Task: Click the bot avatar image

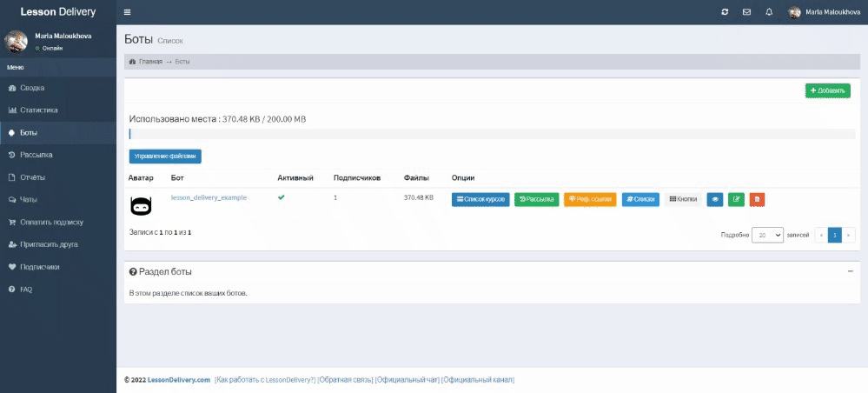Action: tap(141, 205)
